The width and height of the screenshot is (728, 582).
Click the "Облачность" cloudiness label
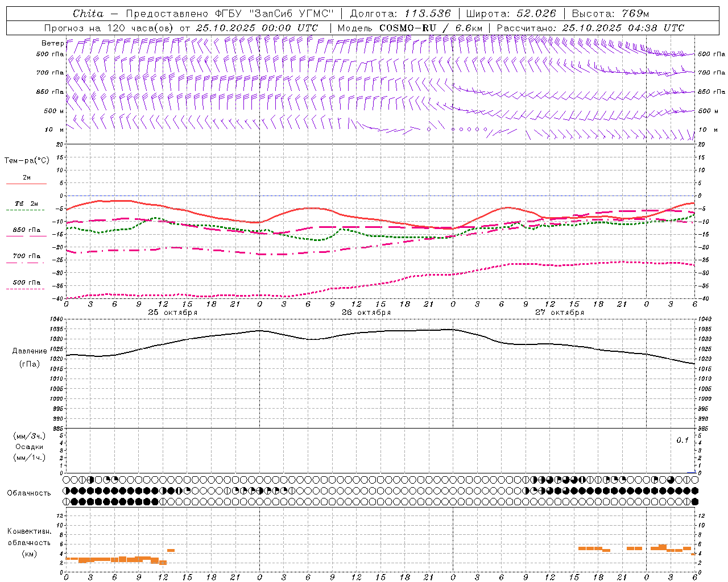click(29, 493)
